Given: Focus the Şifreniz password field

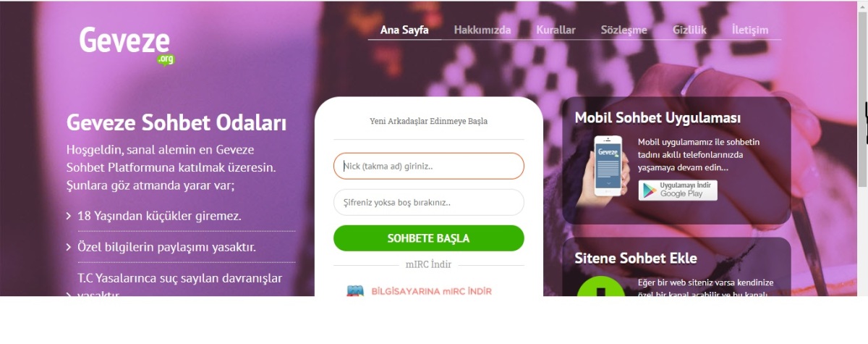Looking at the screenshot, I should 429,202.
